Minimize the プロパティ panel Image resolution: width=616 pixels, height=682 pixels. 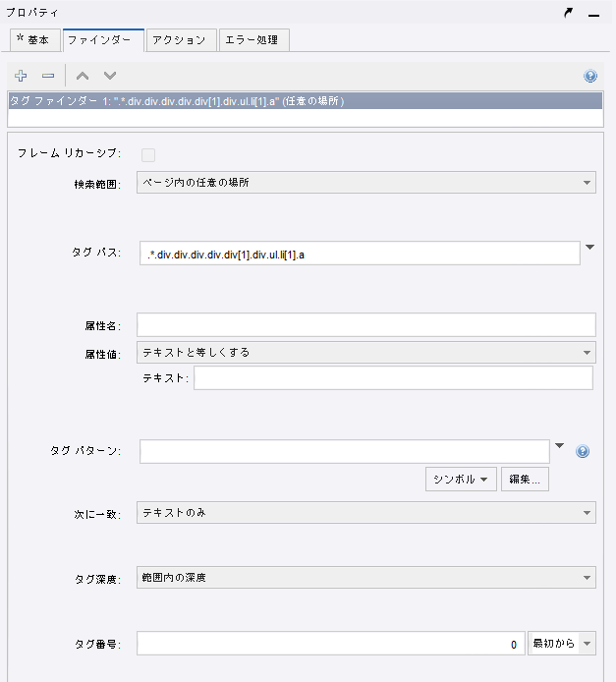593,15
